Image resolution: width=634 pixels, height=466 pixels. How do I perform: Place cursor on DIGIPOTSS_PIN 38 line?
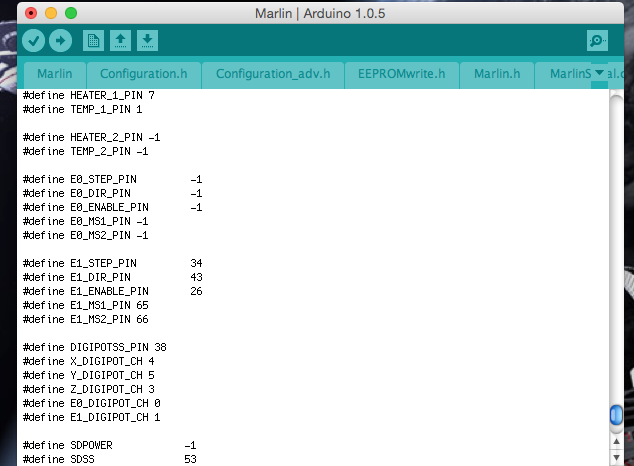pos(94,347)
